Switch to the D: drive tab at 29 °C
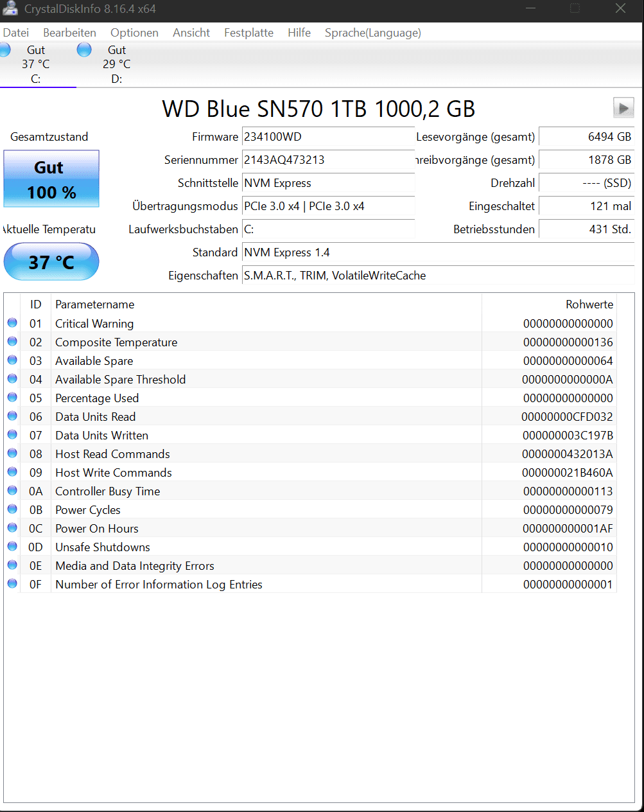This screenshot has height=812, width=644. point(116,64)
